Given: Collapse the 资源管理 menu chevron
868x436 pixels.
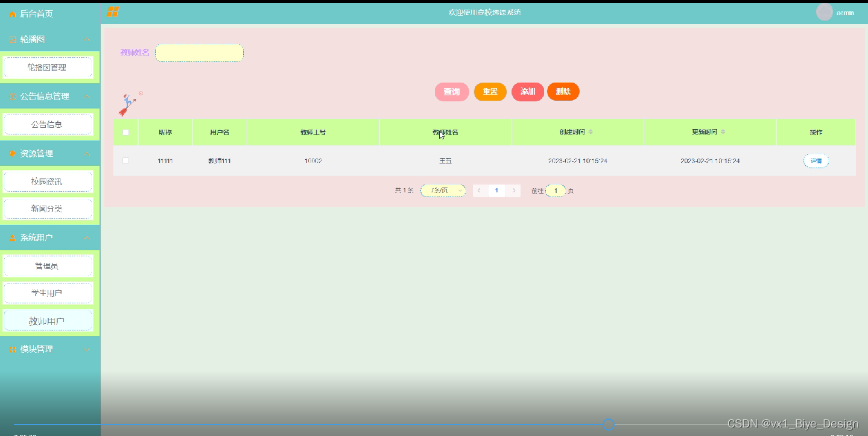Looking at the screenshot, I should coord(87,154).
